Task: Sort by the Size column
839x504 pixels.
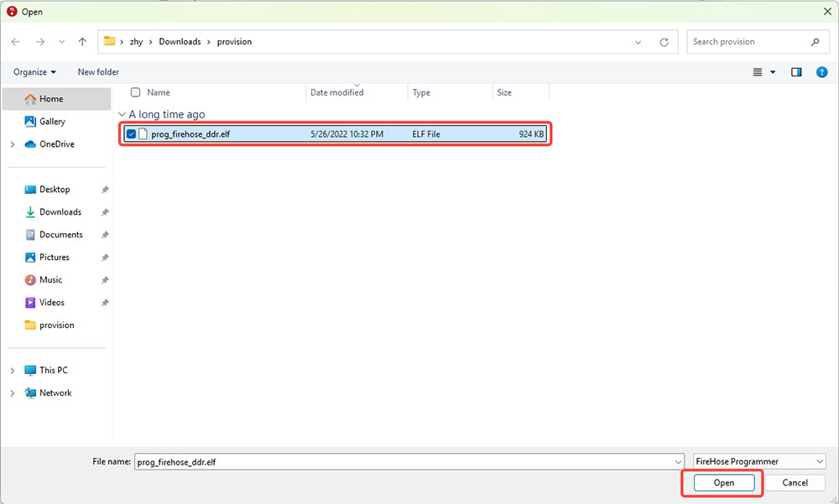Action: point(504,92)
